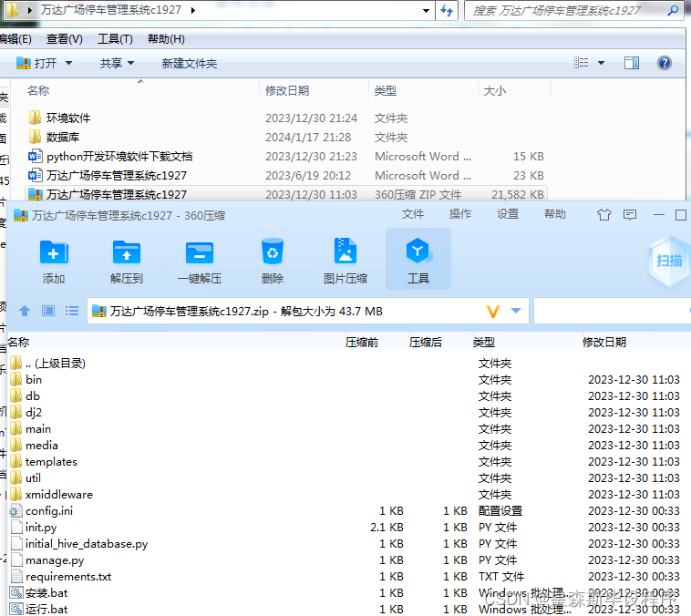Expand breadcrumb arrow before 万达广场停车管理系统c1927
This screenshot has width=691, height=616.
[29, 10]
